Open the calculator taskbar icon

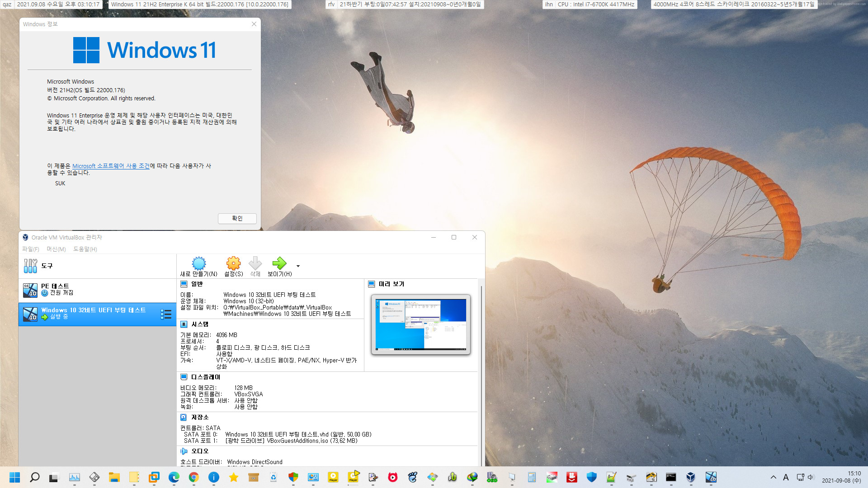click(532, 477)
